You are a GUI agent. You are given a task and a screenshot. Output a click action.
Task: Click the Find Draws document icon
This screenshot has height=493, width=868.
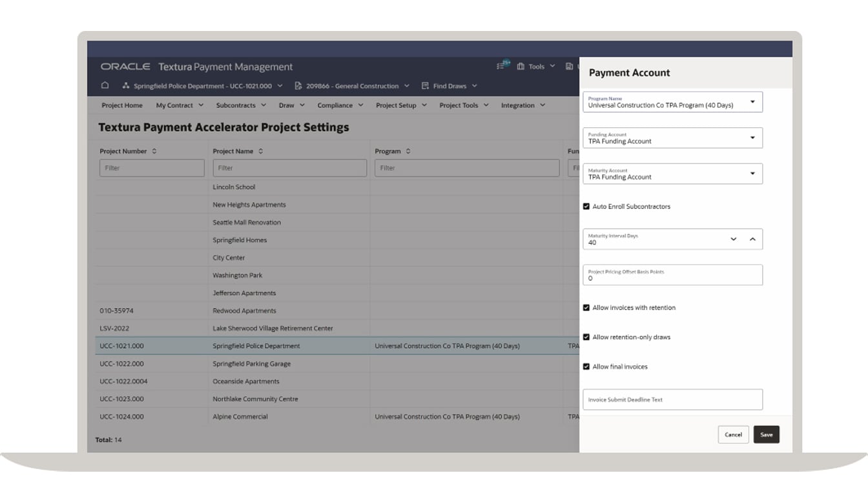[x=424, y=85]
